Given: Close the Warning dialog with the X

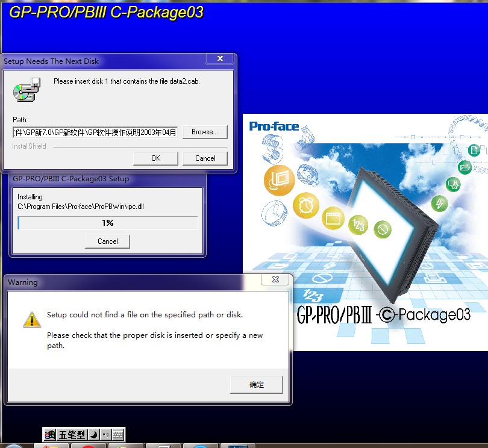Looking at the screenshot, I should (x=275, y=280).
